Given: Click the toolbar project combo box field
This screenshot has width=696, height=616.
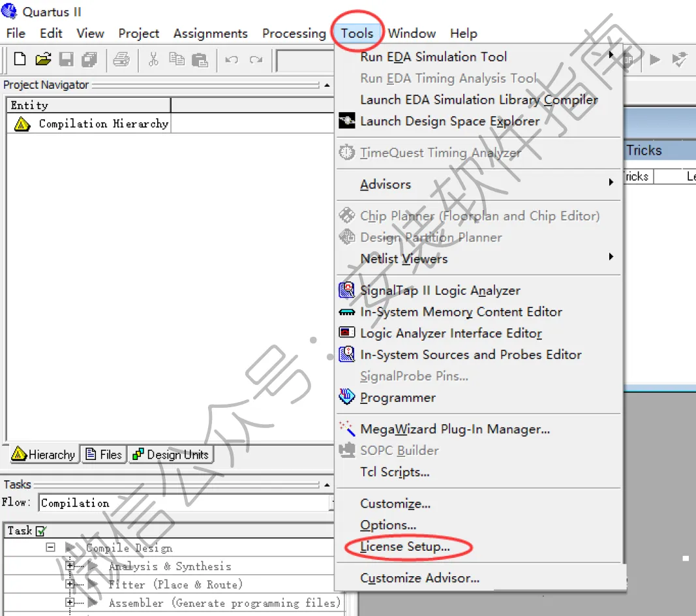Looking at the screenshot, I should click(305, 61).
